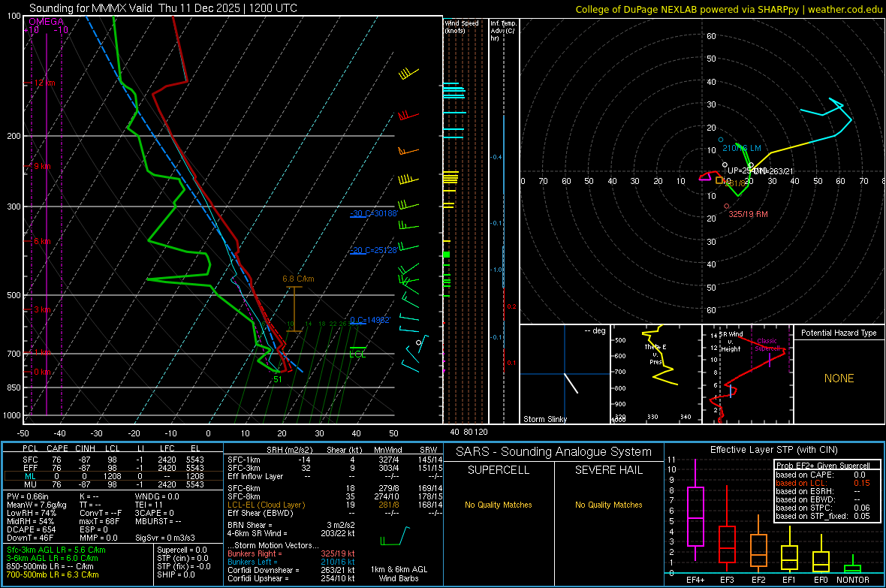The height and width of the screenshot is (588, 886).
Task: Click the LowRH = 74% value
Action: [32, 513]
